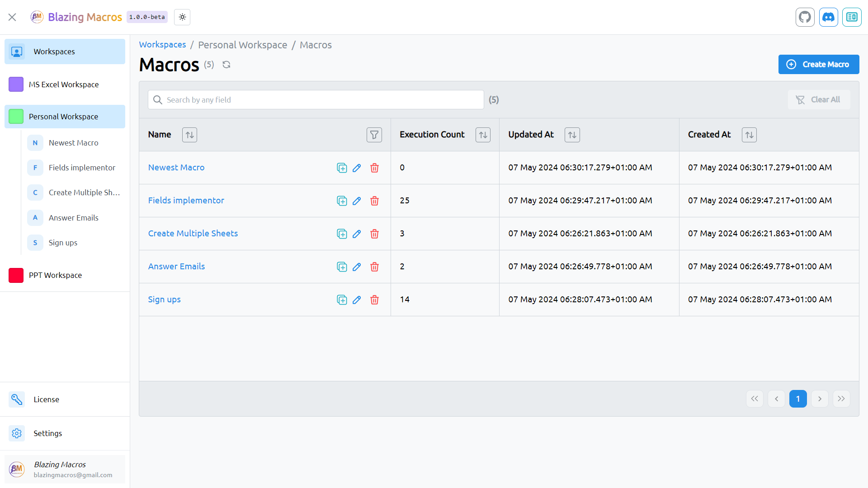868x488 pixels.
Task: Select Newest Macro in sidebar tree
Action: (x=75, y=143)
